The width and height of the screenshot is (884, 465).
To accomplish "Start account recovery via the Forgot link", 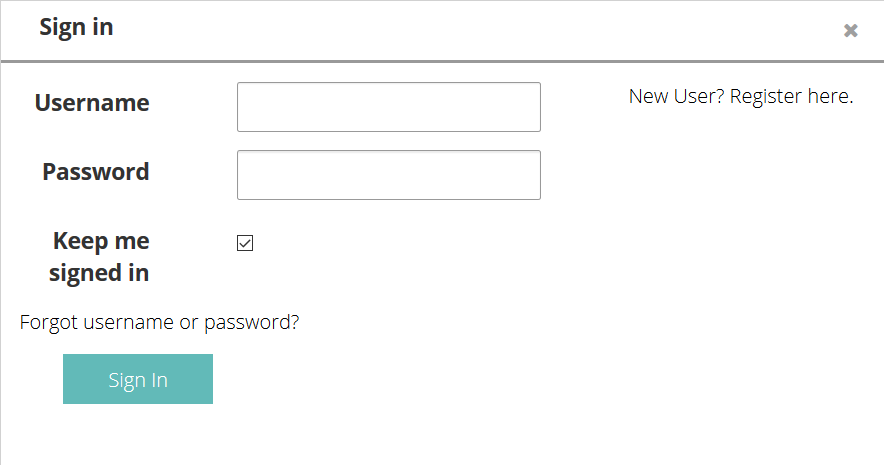I will (160, 323).
